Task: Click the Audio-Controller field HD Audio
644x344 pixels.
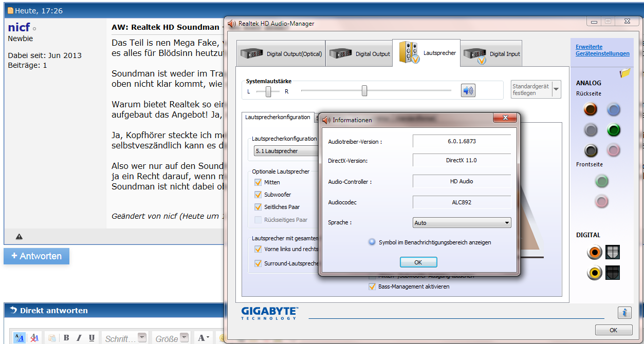Action: pos(462,181)
